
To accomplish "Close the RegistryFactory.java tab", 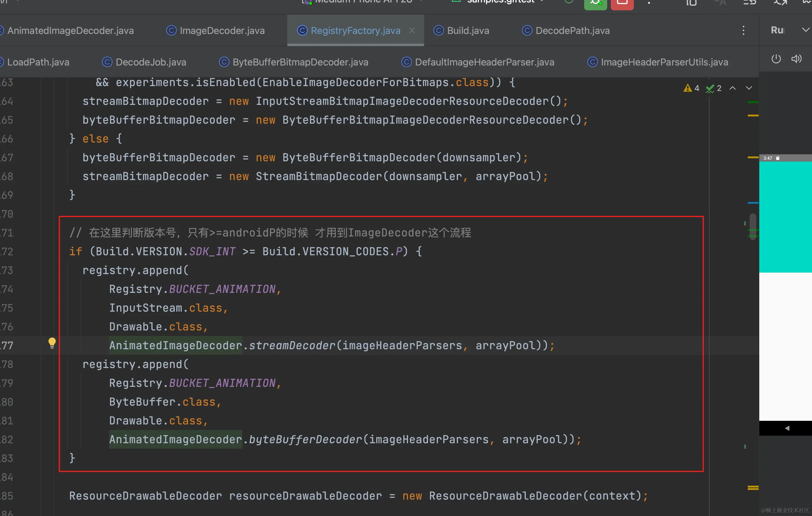I will click(x=412, y=30).
